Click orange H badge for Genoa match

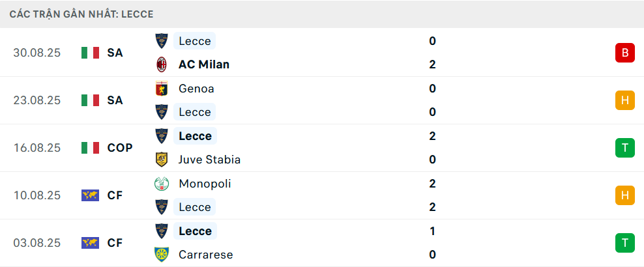(624, 100)
